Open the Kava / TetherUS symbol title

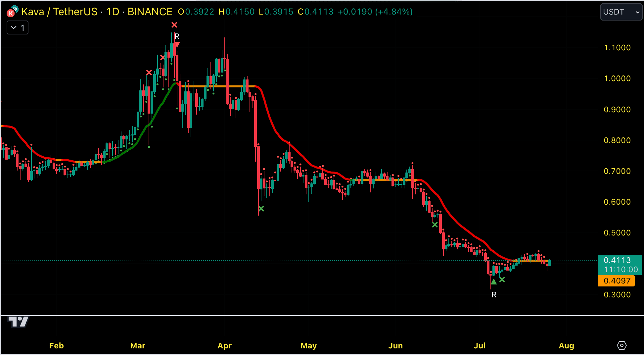60,12
